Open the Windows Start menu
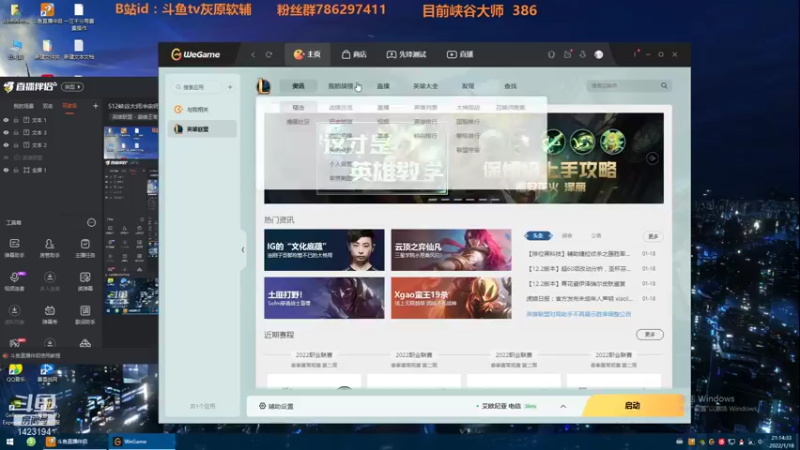The height and width of the screenshot is (450, 800). coord(10,442)
